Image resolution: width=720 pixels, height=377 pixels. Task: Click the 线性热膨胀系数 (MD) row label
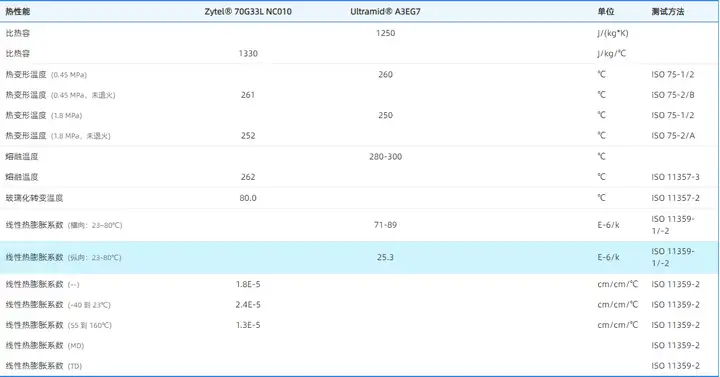coord(45,345)
